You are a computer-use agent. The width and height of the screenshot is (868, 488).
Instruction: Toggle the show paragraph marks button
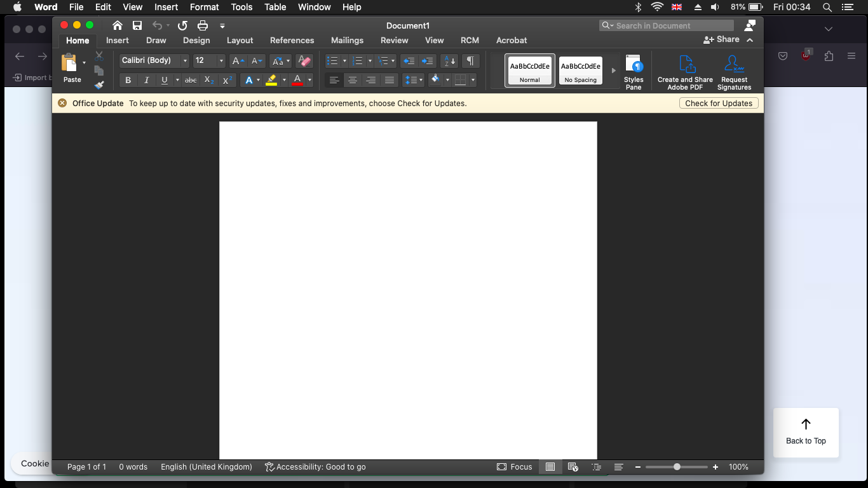pyautogui.click(x=470, y=61)
